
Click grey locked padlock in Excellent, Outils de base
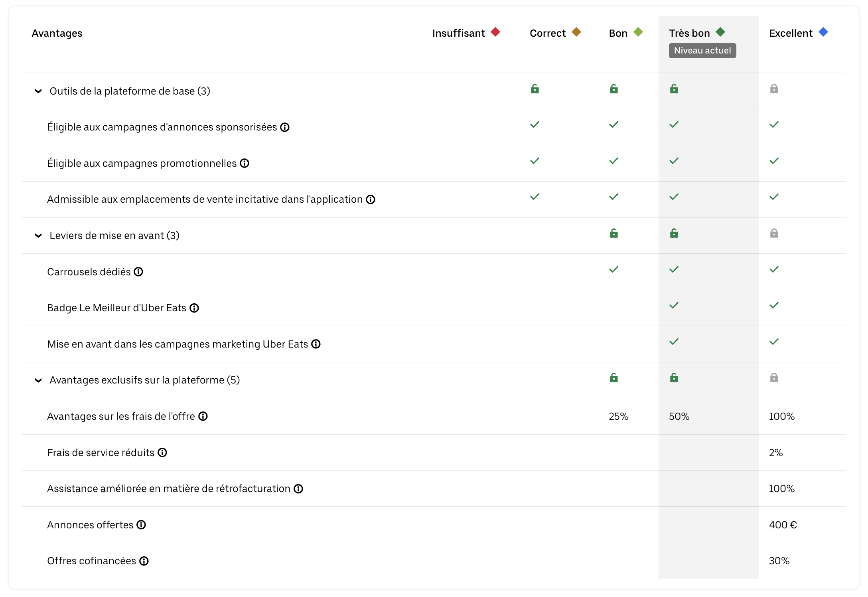coord(774,89)
